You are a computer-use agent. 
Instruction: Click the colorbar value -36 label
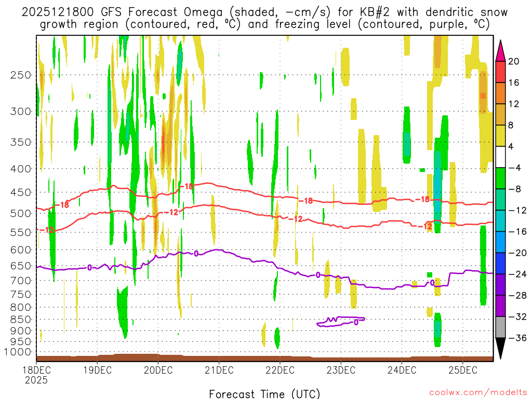[517, 338]
